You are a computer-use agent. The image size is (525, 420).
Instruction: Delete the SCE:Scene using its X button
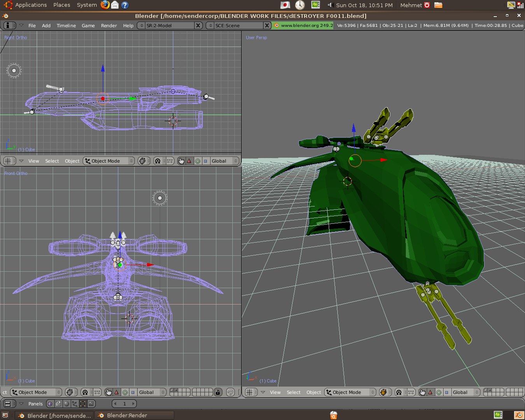[267, 25]
